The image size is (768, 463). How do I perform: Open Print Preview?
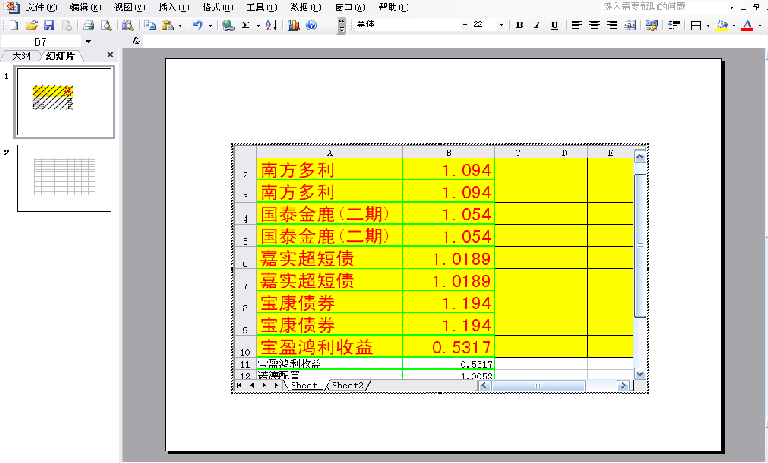coord(106,25)
